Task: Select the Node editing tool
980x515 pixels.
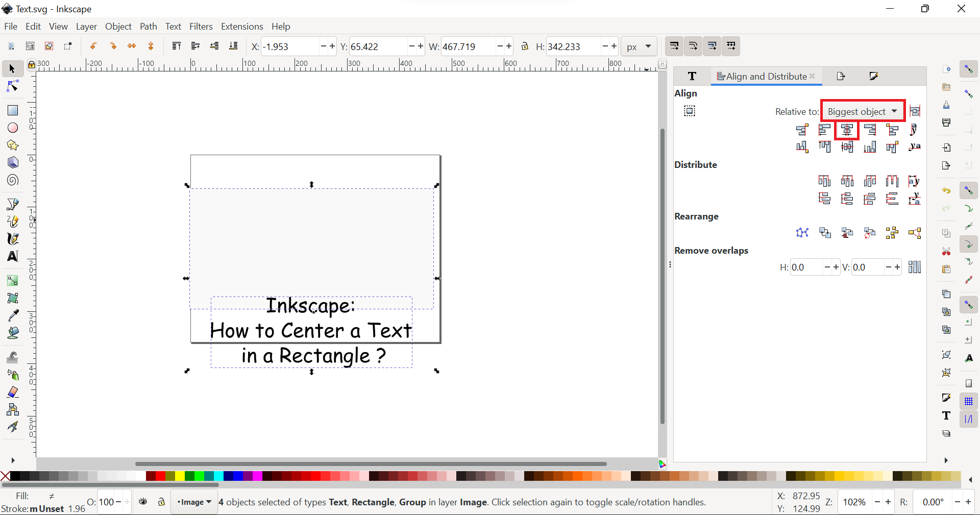Action: coord(12,86)
